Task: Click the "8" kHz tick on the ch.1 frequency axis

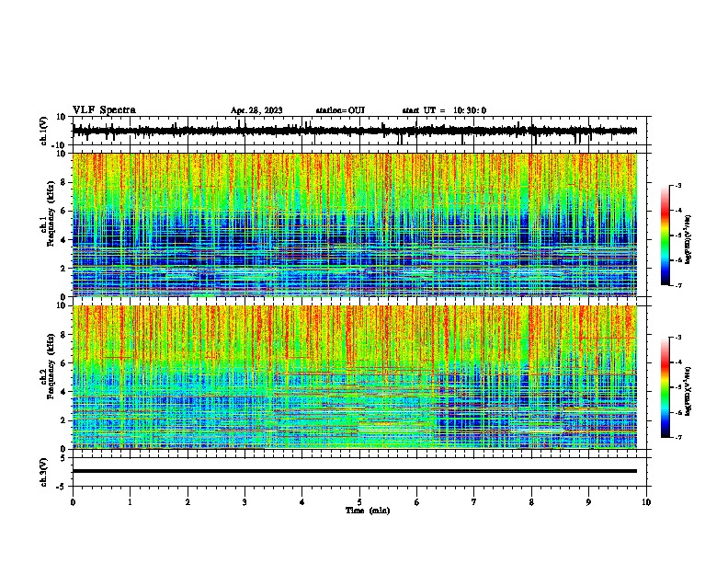Action: coord(63,182)
